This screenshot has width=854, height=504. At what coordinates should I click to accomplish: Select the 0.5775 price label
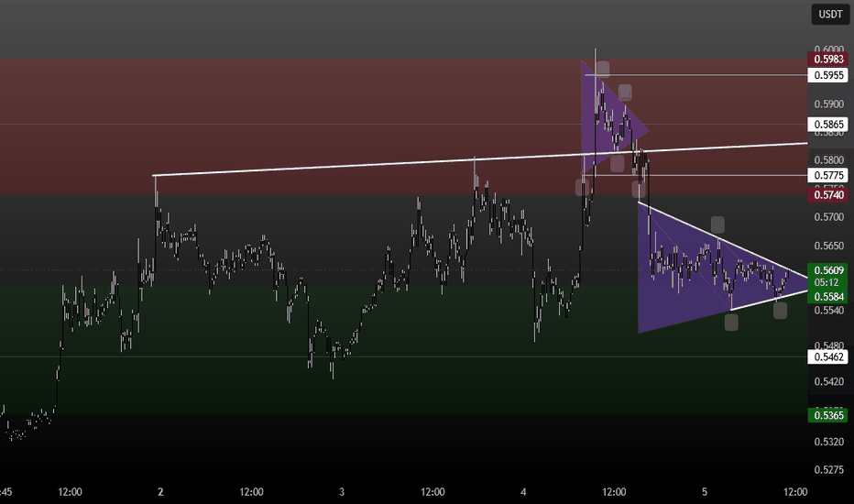click(828, 175)
